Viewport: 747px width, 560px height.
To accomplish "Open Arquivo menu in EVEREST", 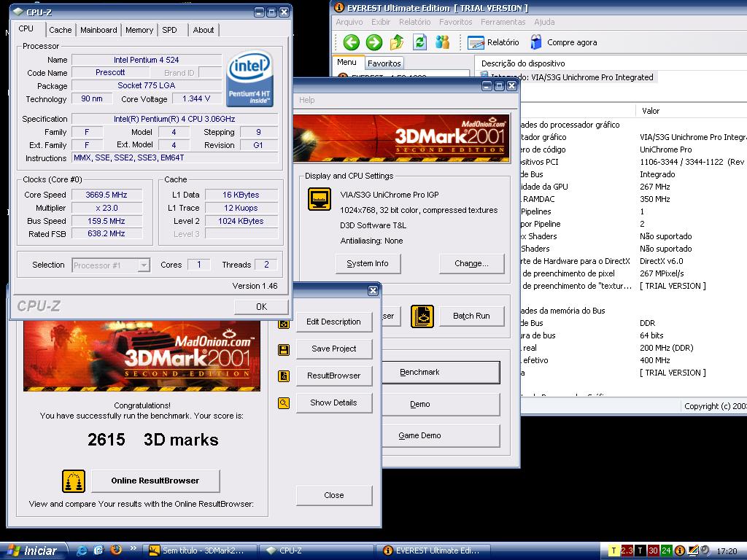I will [x=349, y=22].
